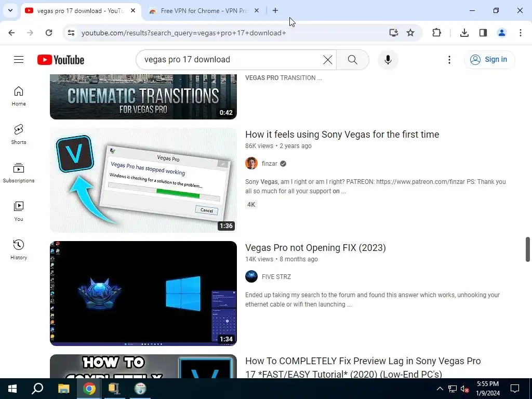The height and width of the screenshot is (399, 532).
Task: Open the Chrome three-dot menu
Action: click(x=521, y=33)
